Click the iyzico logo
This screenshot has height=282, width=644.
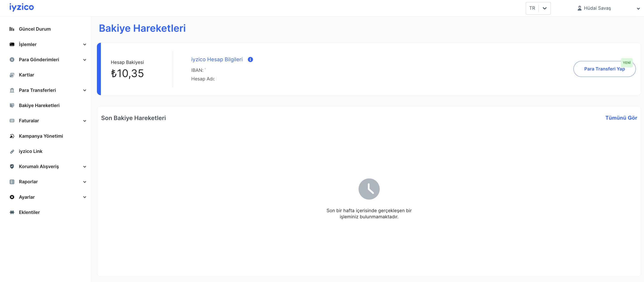click(x=22, y=7)
